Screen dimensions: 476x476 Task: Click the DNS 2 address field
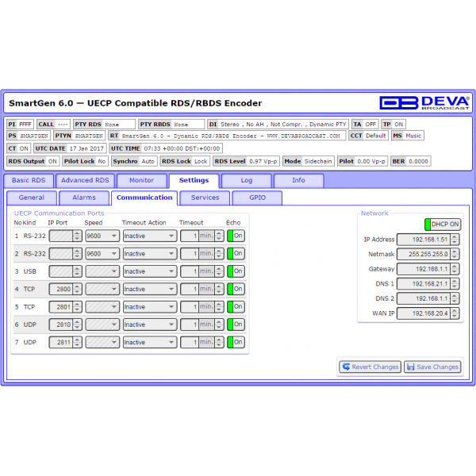424,298
